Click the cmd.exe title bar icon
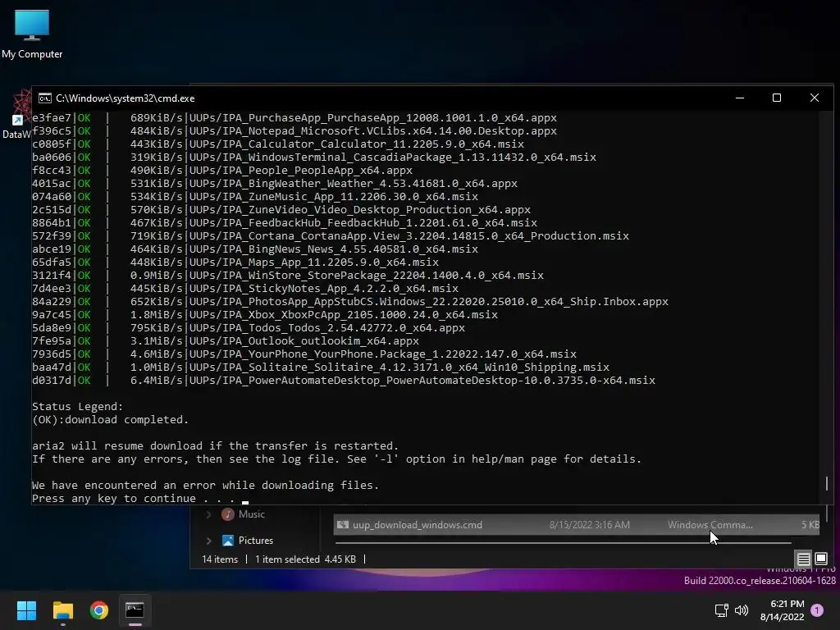Screen dimensions: 840x630 [x=45, y=98]
